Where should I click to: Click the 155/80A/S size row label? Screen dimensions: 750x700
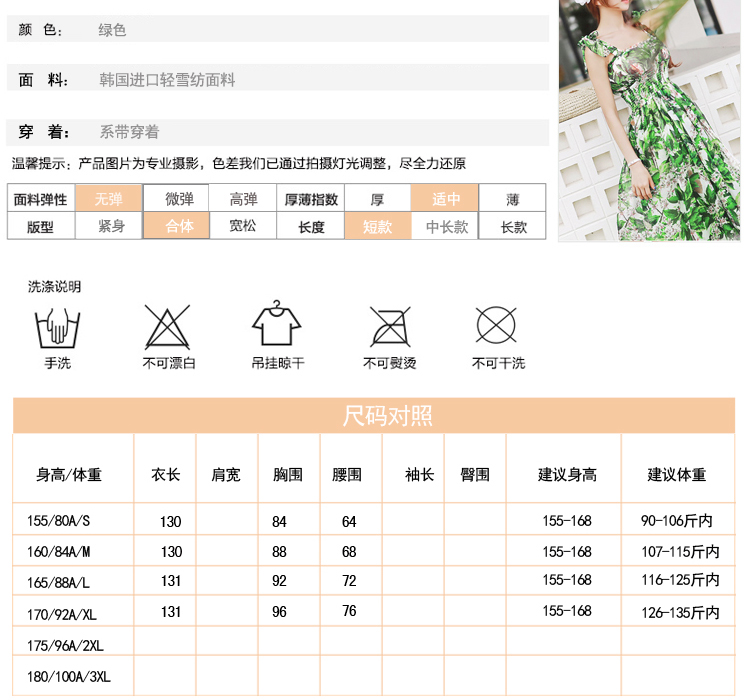pos(58,521)
